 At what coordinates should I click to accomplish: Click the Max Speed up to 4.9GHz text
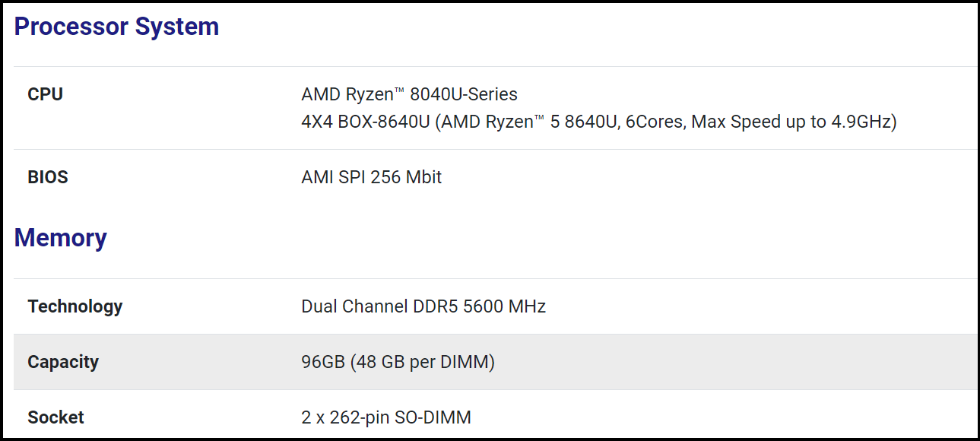[791, 122]
